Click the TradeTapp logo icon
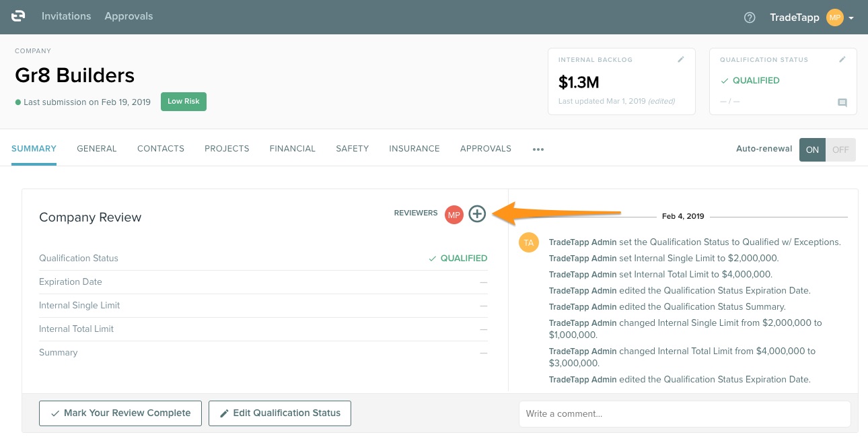Viewport: 868px width, 441px height. [x=18, y=16]
